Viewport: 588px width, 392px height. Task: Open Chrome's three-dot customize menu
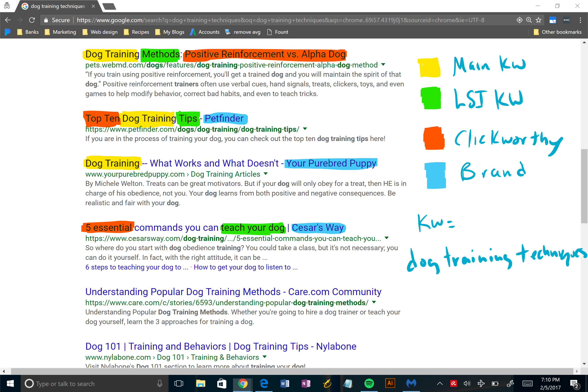[x=580, y=20]
